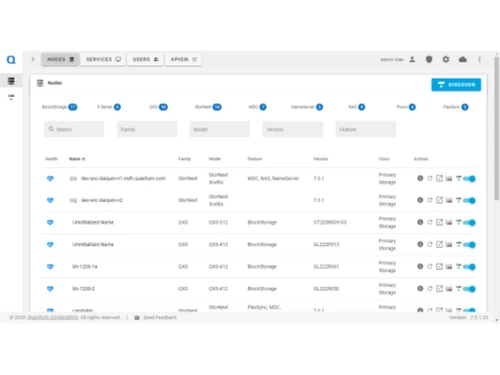Click the Quantum logo icon
The image size is (500, 375).
(x=11, y=60)
